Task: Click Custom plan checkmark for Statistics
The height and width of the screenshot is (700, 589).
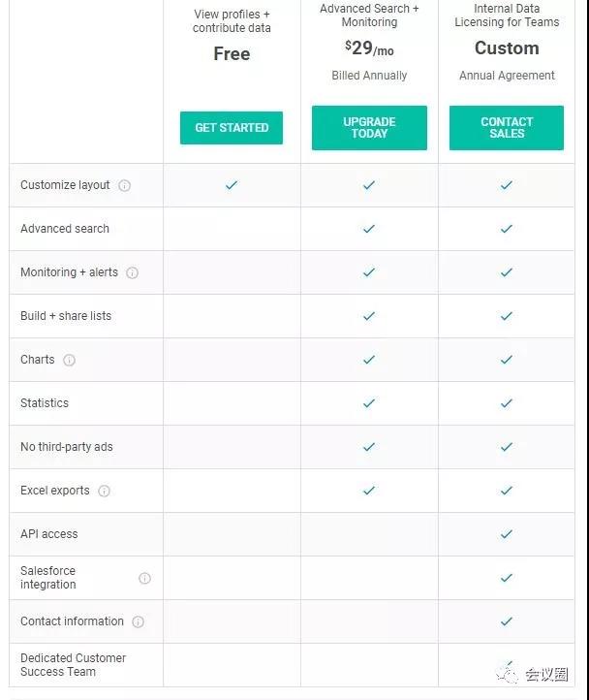Action: coord(507,403)
